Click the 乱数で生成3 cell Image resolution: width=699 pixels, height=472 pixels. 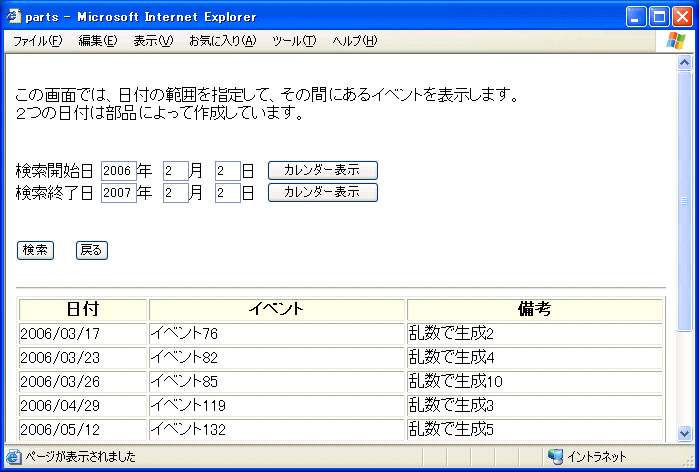point(535,406)
